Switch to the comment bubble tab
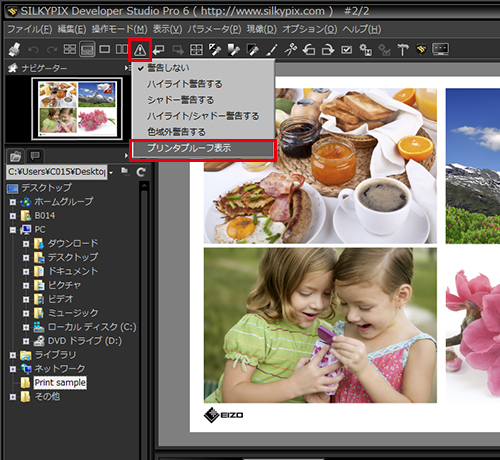The image size is (500, 460). pyautogui.click(x=35, y=156)
